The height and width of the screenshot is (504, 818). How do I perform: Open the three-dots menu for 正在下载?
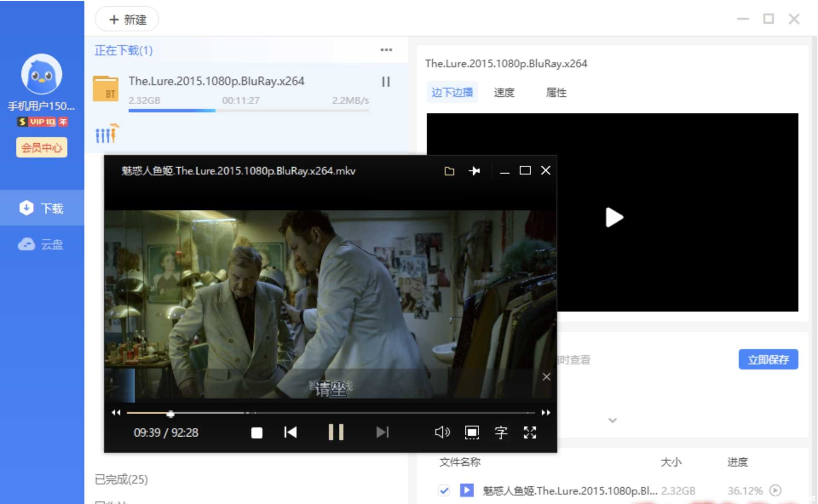386,50
